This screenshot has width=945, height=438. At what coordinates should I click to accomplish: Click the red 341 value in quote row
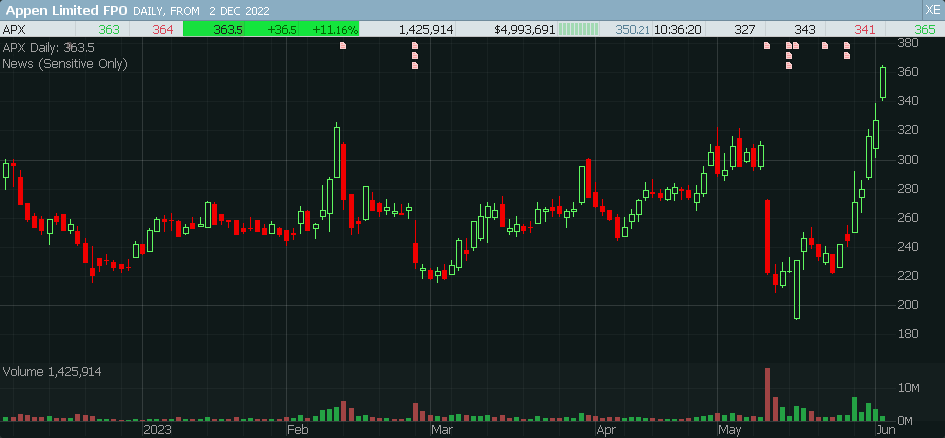click(865, 30)
